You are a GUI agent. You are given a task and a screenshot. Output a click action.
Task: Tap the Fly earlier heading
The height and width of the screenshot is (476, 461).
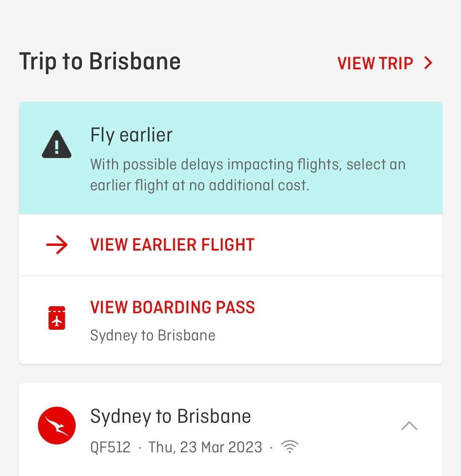(x=131, y=135)
